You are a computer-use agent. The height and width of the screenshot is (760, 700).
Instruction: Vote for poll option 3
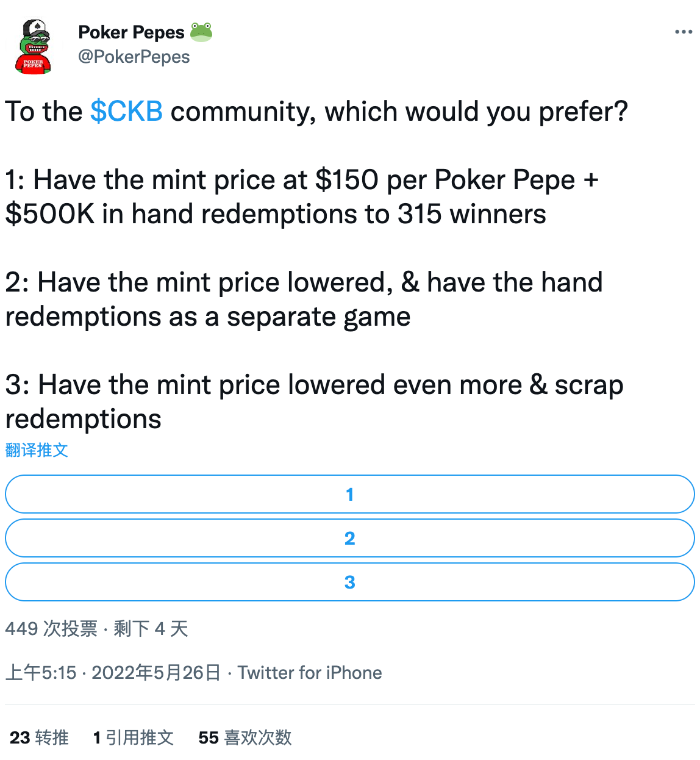(x=350, y=582)
